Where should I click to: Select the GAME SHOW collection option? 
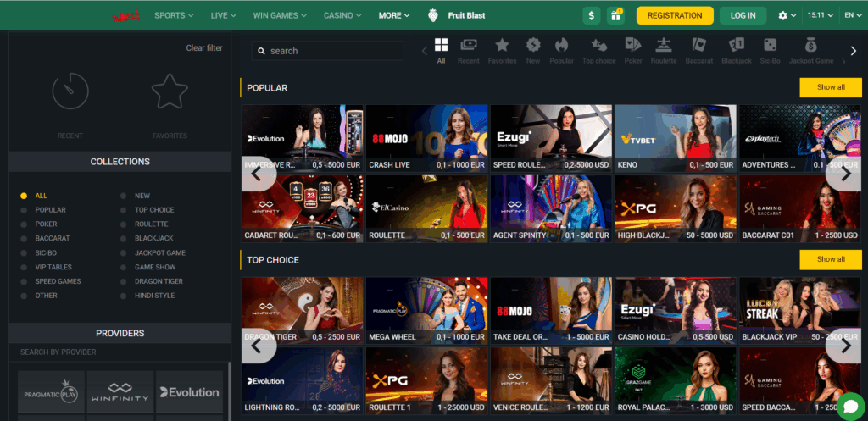click(x=148, y=267)
